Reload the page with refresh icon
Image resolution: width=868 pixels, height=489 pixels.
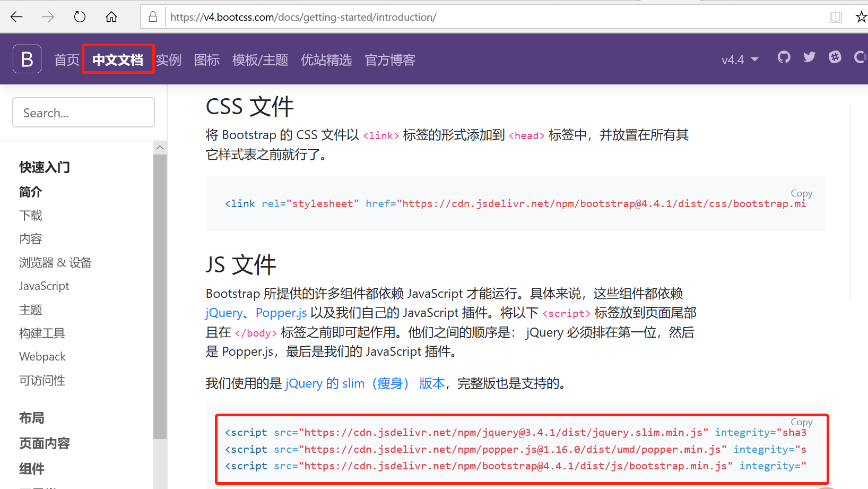coord(80,17)
